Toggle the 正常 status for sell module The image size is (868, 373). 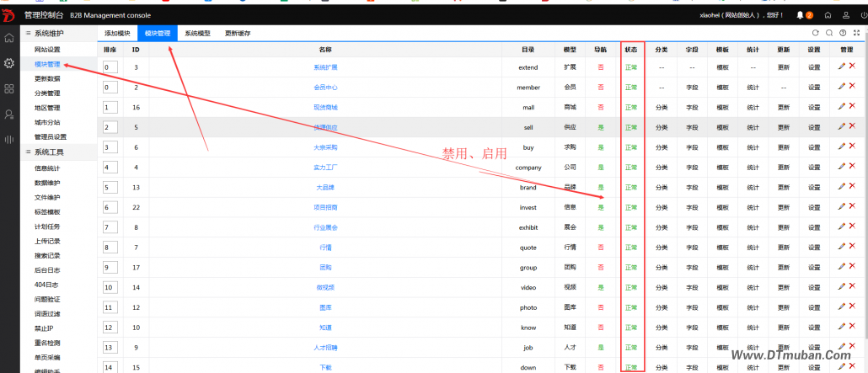630,127
